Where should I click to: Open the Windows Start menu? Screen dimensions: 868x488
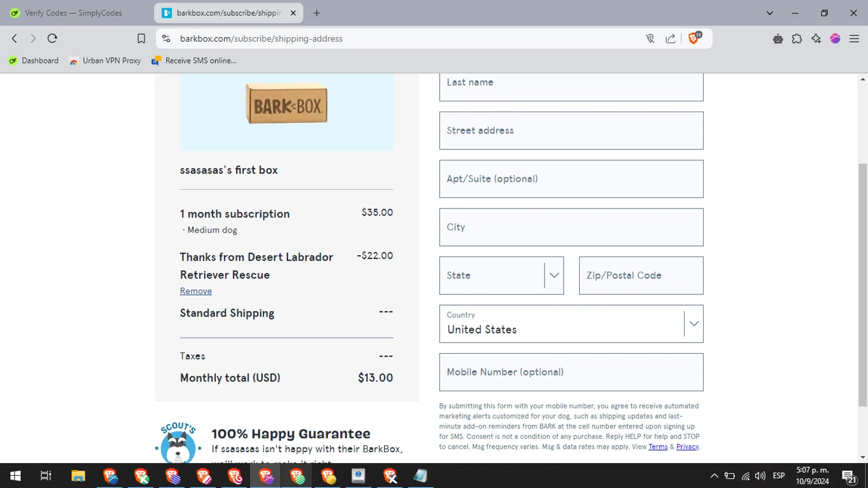pyautogui.click(x=16, y=476)
